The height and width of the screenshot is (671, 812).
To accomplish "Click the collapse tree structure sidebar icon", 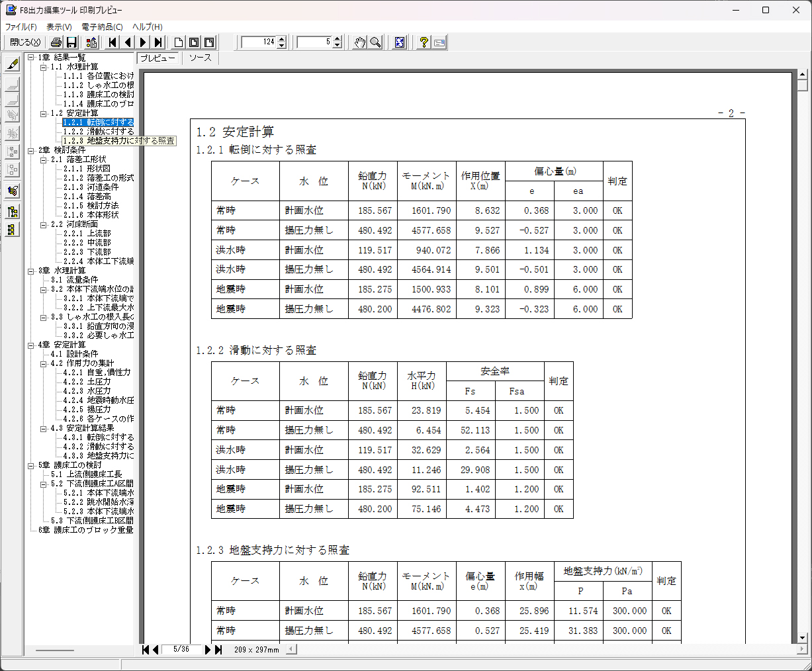I will tap(12, 230).
